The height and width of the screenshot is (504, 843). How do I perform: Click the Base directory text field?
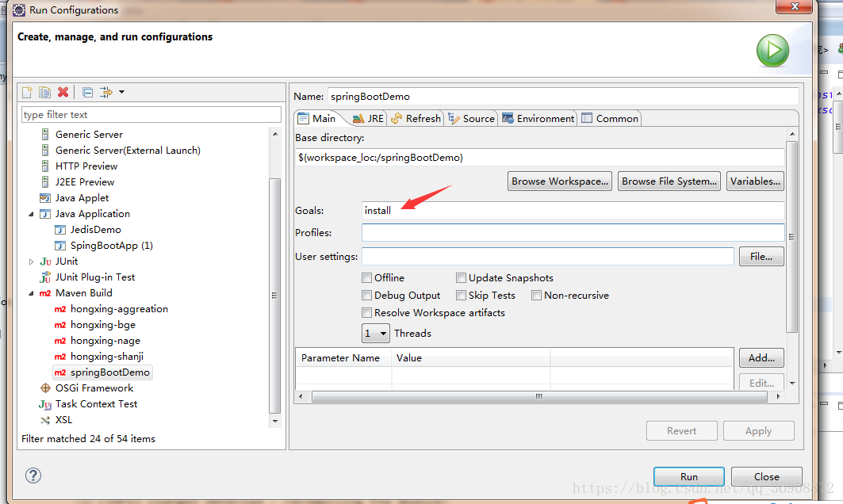(x=540, y=158)
